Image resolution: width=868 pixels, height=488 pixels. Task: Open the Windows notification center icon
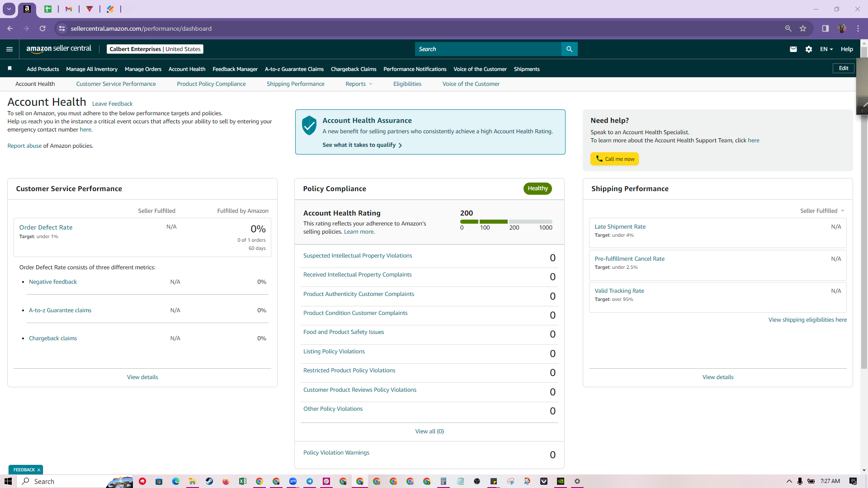click(x=853, y=481)
